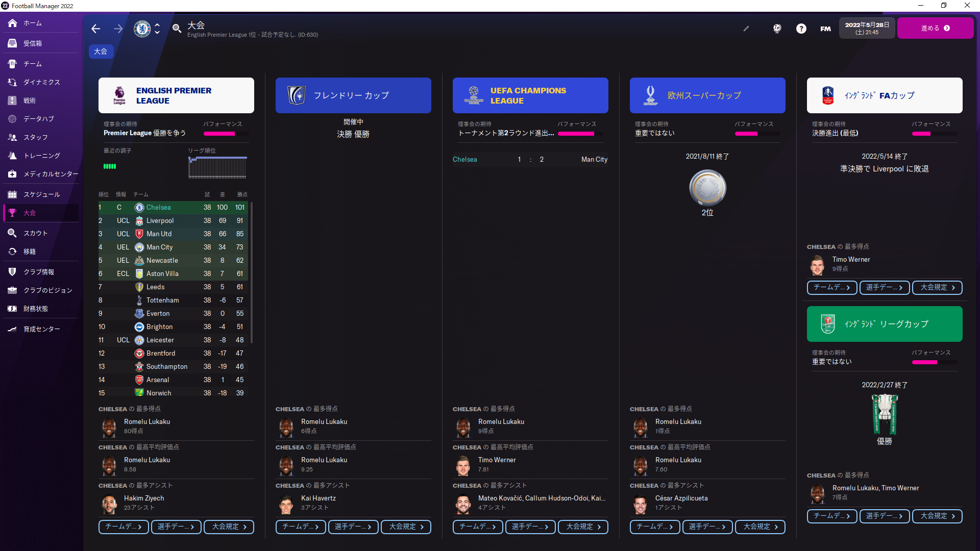Open the English Premier League header

point(176,95)
